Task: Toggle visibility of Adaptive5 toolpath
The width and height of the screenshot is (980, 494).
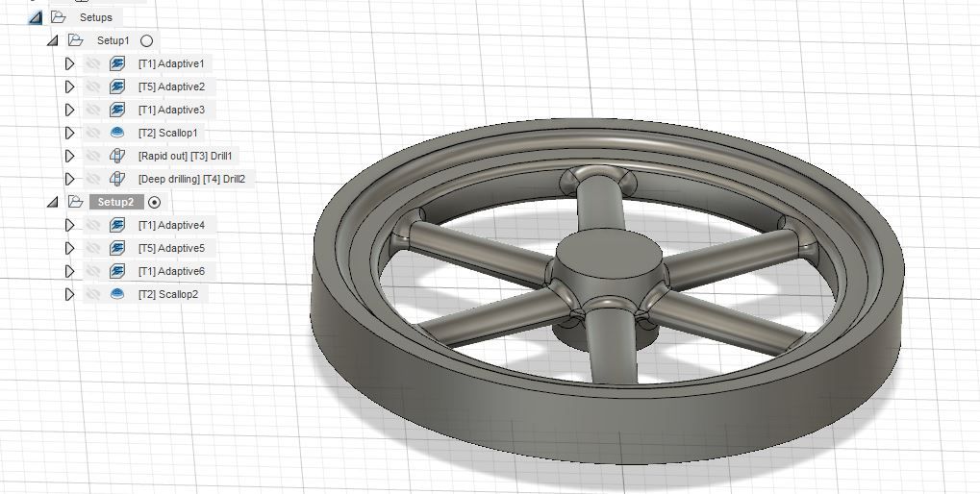Action: pyautogui.click(x=93, y=248)
